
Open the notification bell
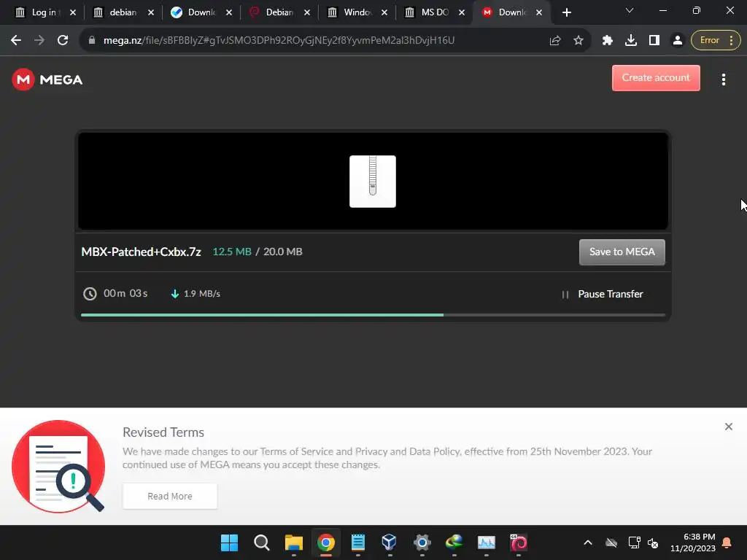[x=727, y=542]
